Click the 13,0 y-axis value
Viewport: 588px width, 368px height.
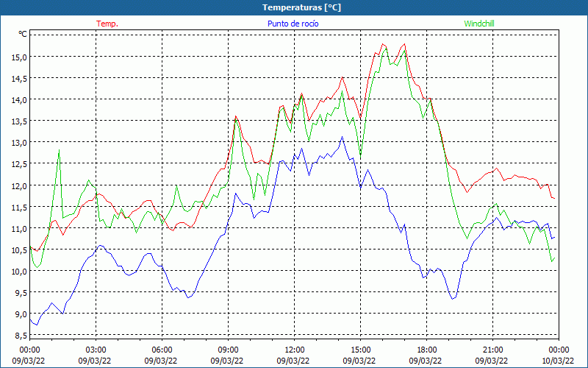(20, 143)
